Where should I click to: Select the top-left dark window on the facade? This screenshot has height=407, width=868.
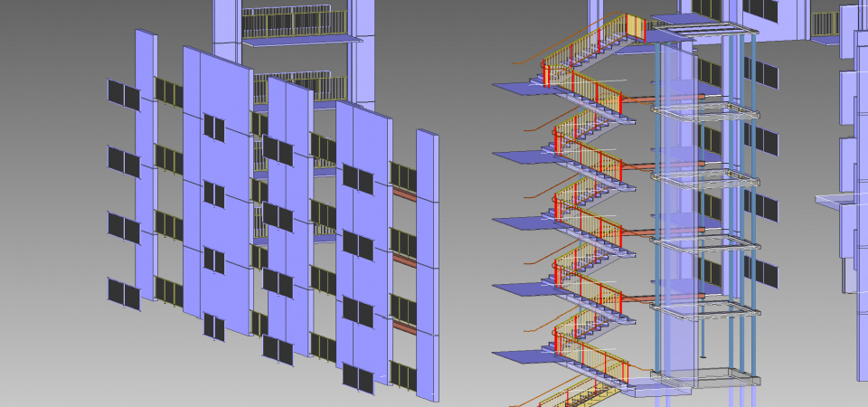pos(116,91)
